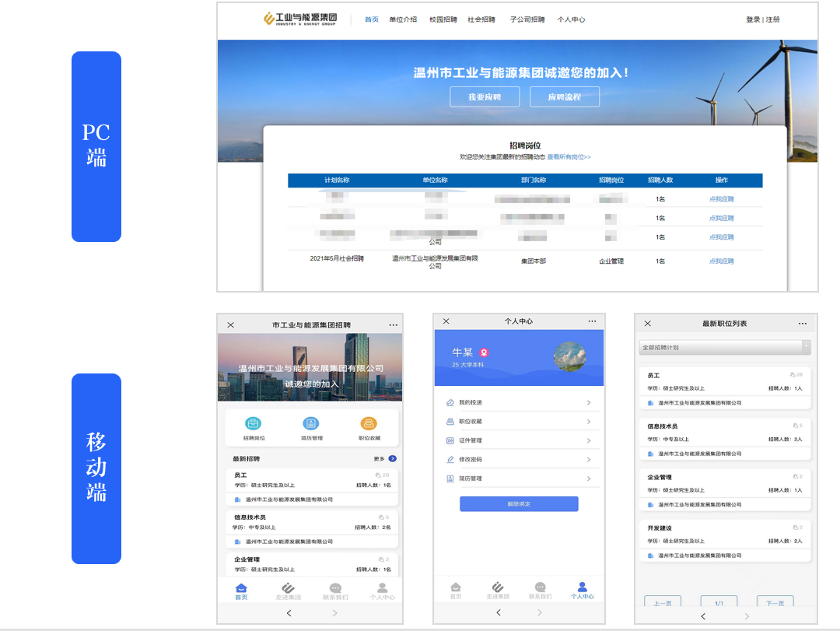Expand the 证件管理 entry arrow

tap(589, 440)
